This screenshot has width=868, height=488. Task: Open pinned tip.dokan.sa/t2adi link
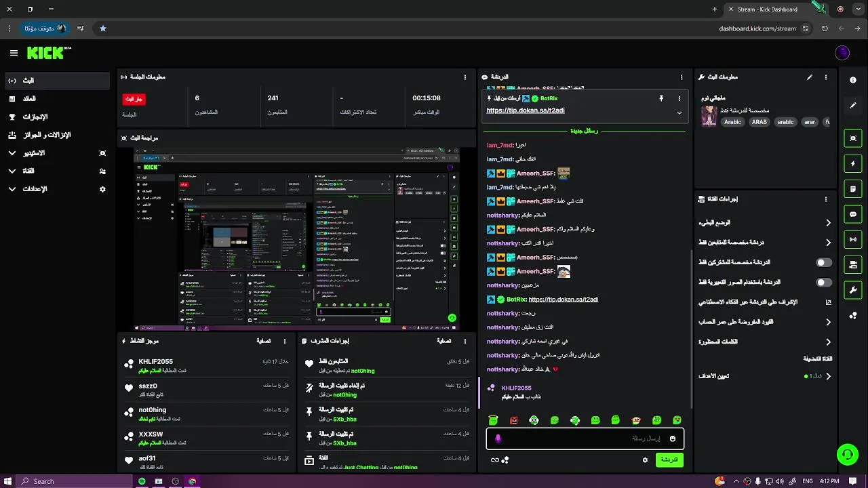(x=526, y=110)
